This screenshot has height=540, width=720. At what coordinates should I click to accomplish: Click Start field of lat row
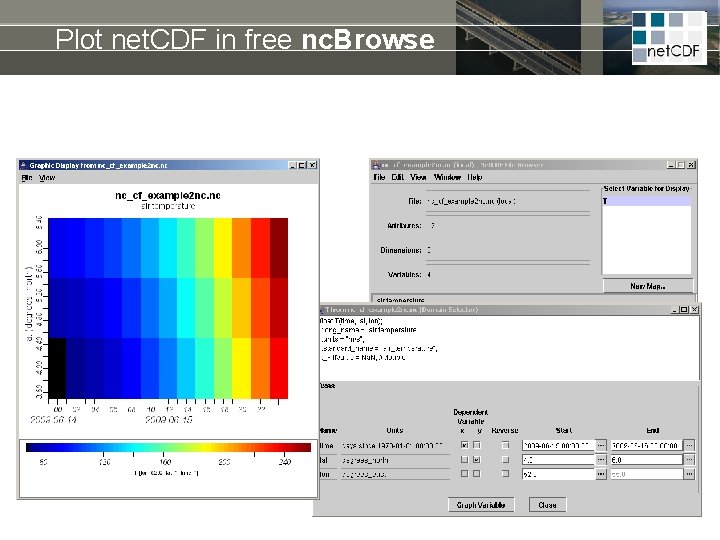click(x=558, y=460)
